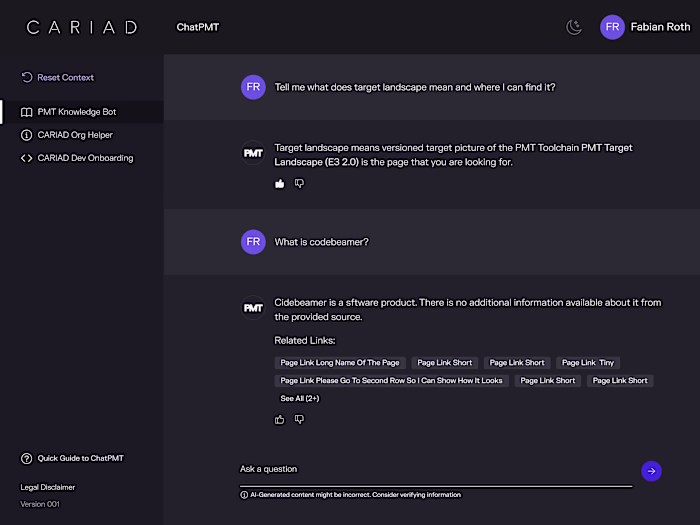This screenshot has height=525, width=700.
Task: Open Quick Guide to ChatPMT
Action: point(80,458)
